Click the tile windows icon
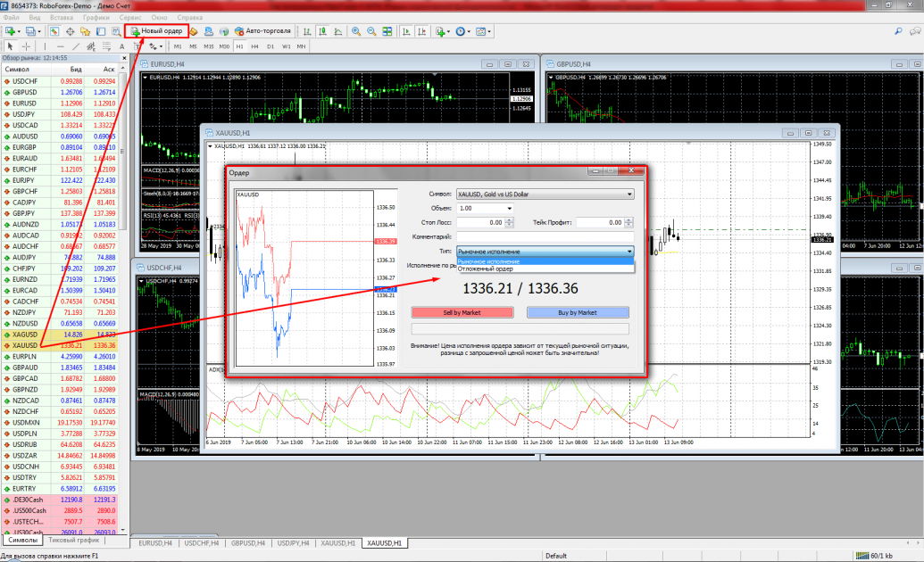Screen dimensions: 924x562 click(x=387, y=31)
